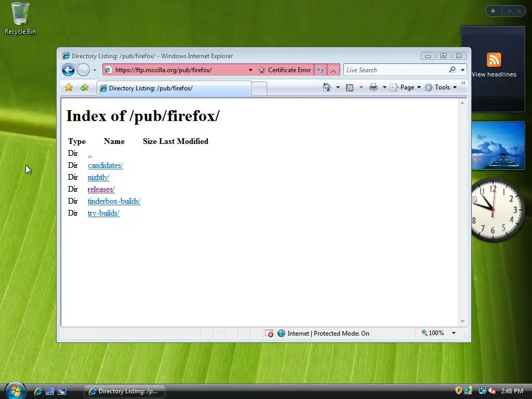This screenshot has height=399, width=532.
Task: Click the Windows Start orb
Action: (15, 391)
